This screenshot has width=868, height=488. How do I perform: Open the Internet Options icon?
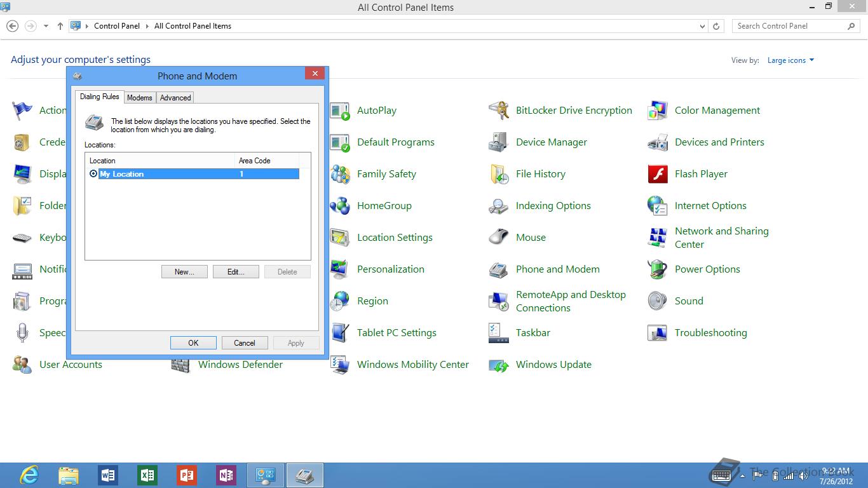(658, 206)
